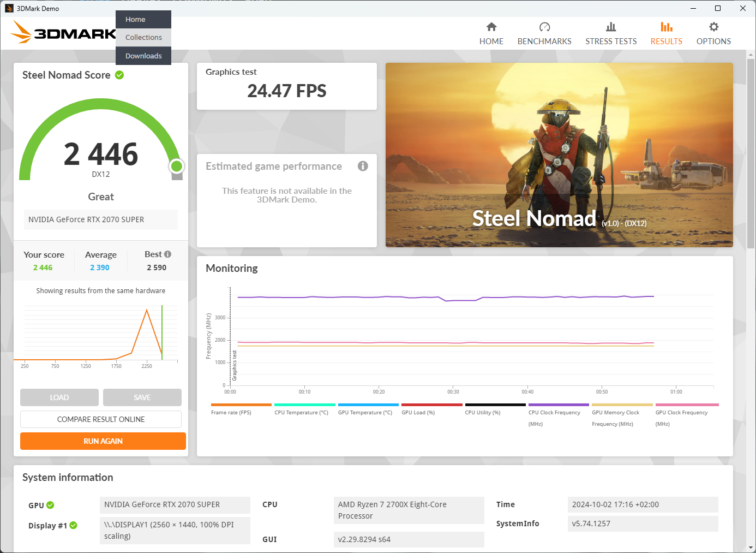Click the average score 2 390
This screenshot has width=756, height=553.
(100, 267)
